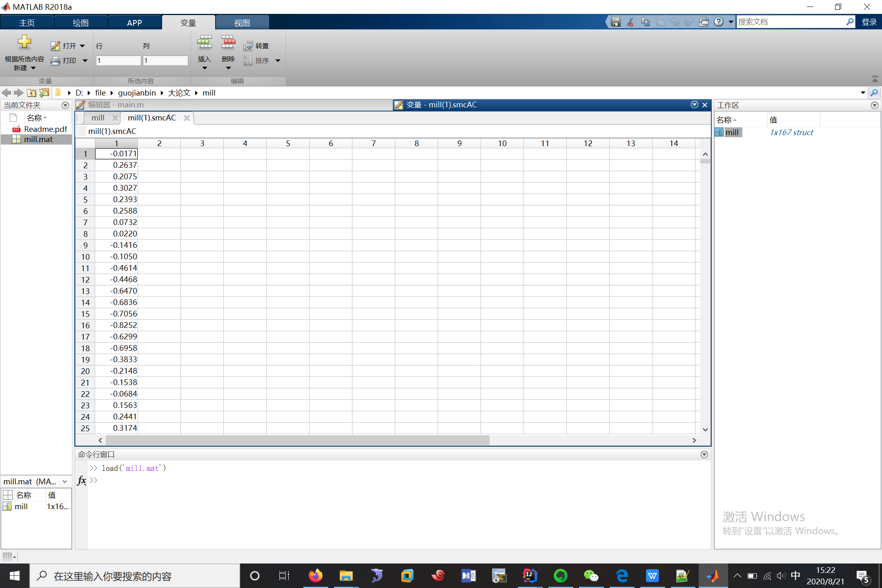The width and height of the screenshot is (882, 588).
Task: Expand the Open dropdown arrow
Action: click(82, 46)
